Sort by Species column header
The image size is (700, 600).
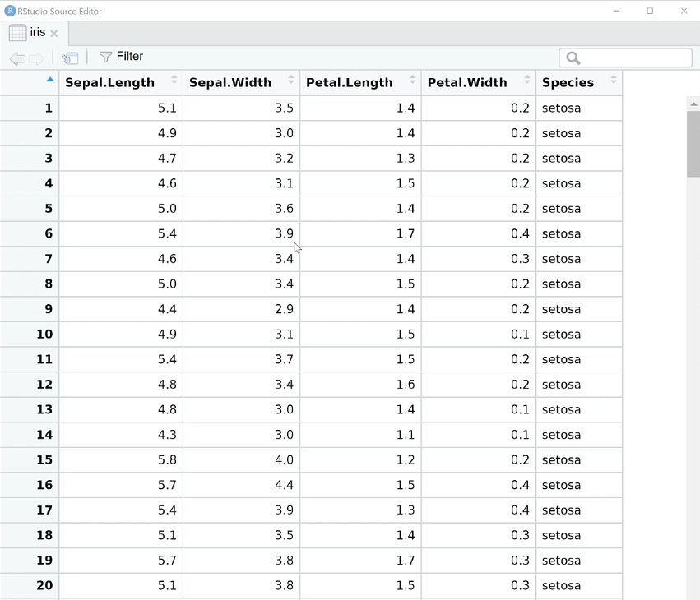[x=579, y=82]
